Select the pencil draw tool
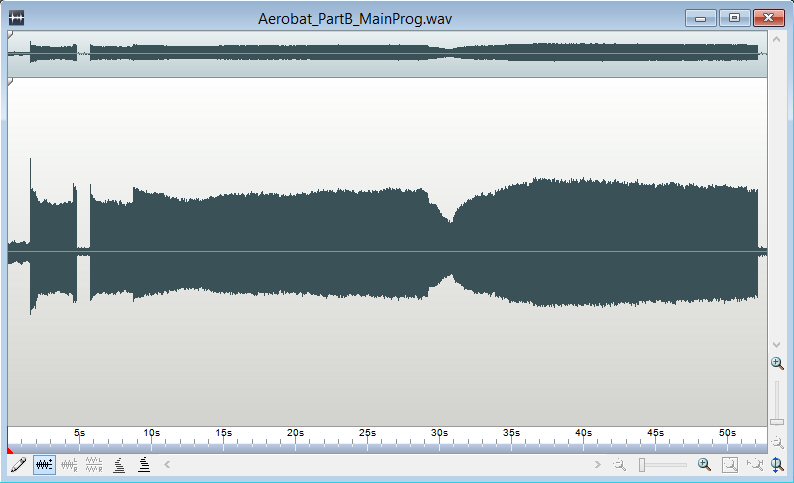This screenshot has width=794, height=483. point(18,464)
